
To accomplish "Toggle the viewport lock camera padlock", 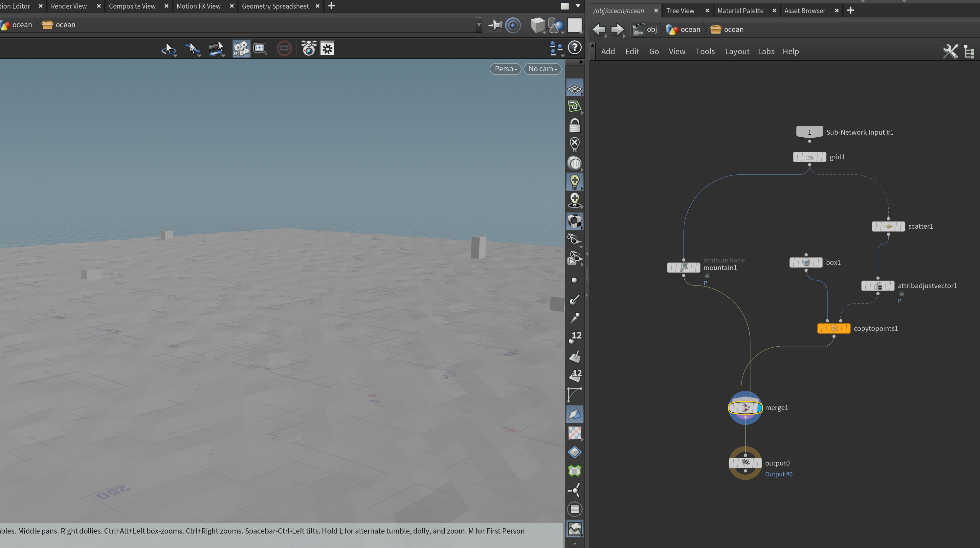I will coord(574,126).
